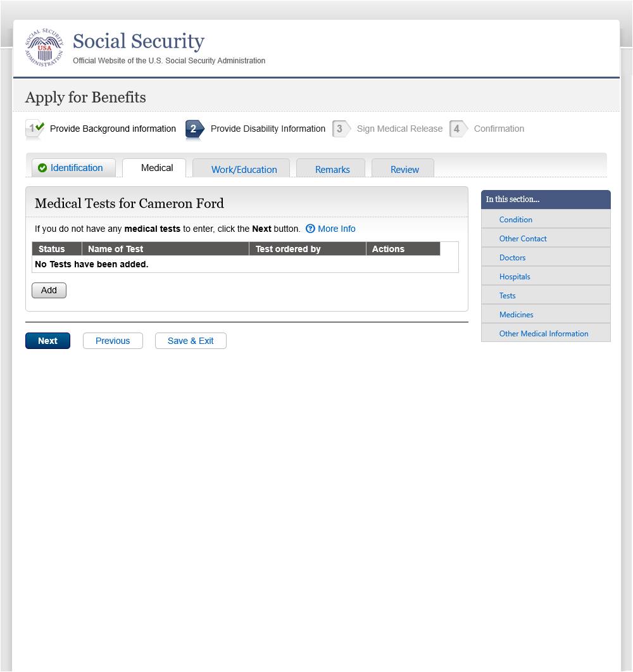Open the Remarks tab
The height and width of the screenshot is (672, 633).
(x=332, y=169)
